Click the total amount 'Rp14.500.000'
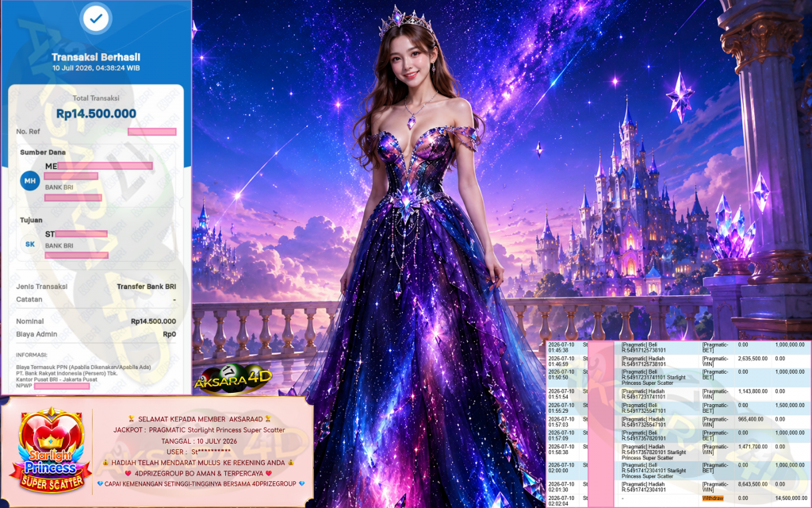812x508 pixels. point(96,114)
